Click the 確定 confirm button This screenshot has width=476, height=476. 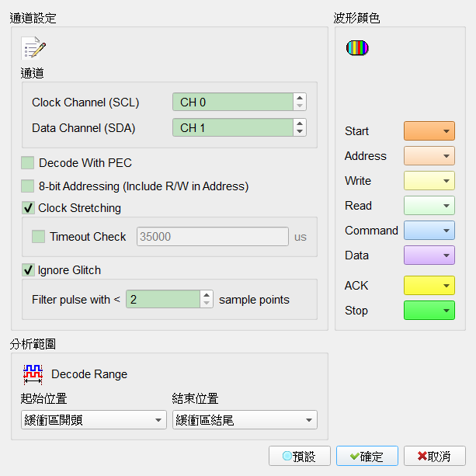367,456
